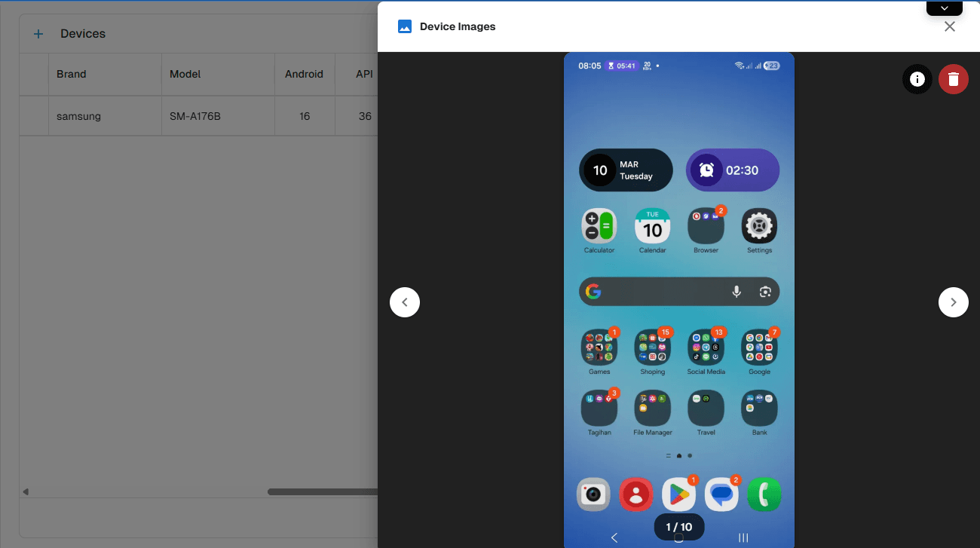Delete the current device image
This screenshot has width=980, height=548.
click(953, 78)
